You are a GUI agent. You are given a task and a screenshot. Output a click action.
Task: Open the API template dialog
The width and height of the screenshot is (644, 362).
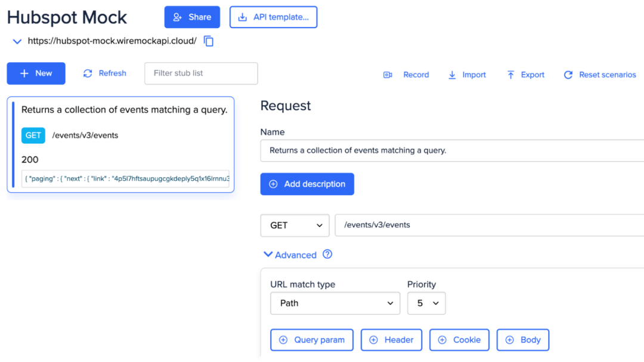click(x=273, y=17)
